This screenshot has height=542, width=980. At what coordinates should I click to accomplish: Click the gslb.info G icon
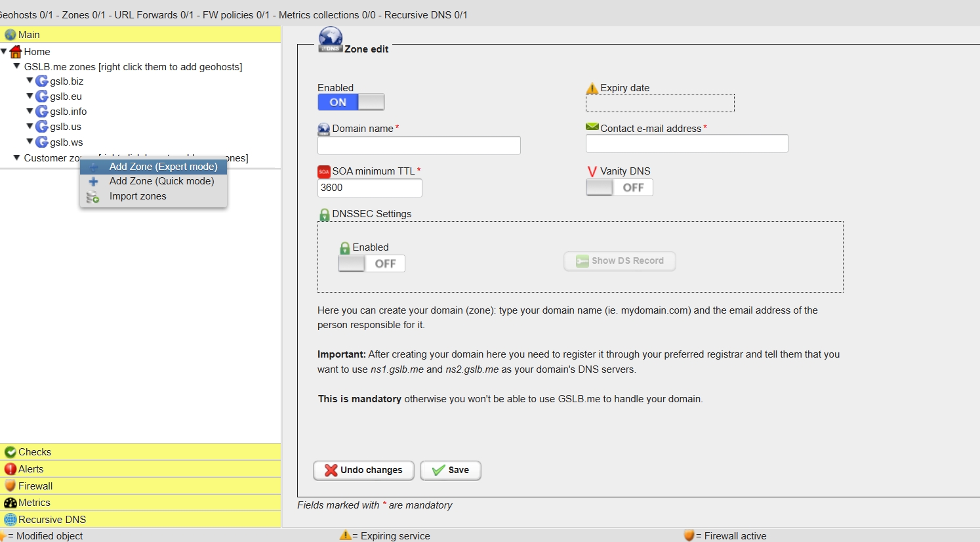tap(42, 112)
